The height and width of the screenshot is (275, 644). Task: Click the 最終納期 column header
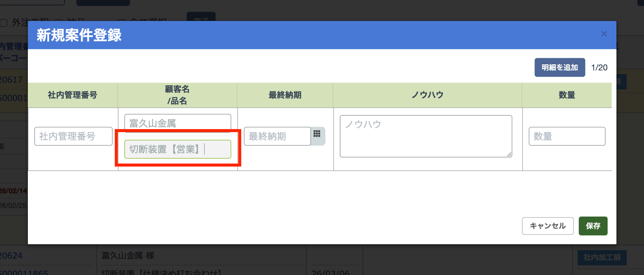(285, 95)
